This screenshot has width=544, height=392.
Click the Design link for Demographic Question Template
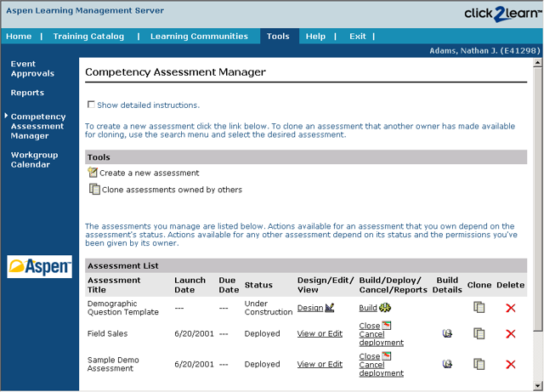[310, 308]
